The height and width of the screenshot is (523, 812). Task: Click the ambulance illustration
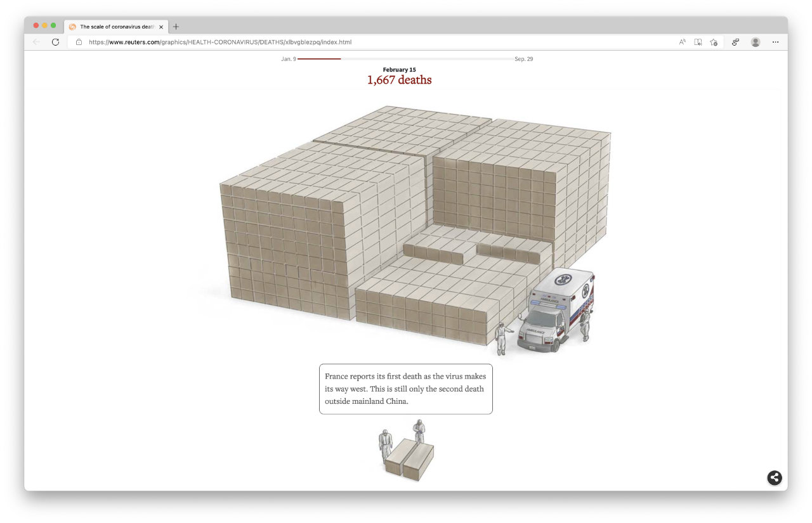click(x=556, y=309)
